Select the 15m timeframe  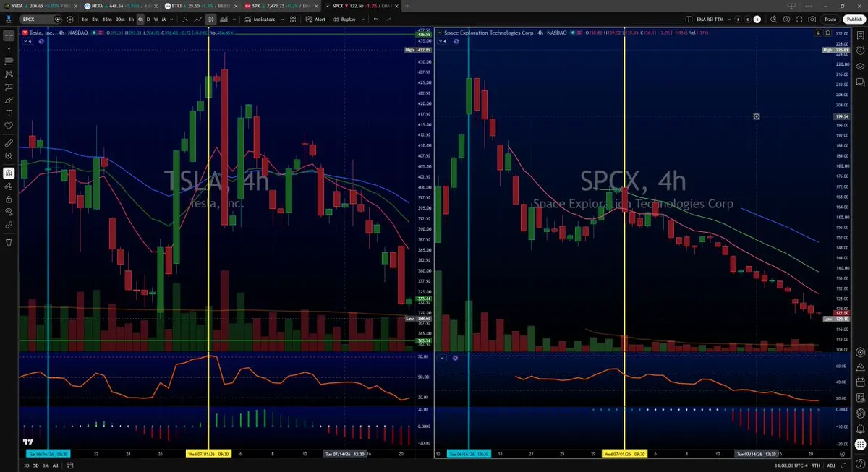[107, 19]
